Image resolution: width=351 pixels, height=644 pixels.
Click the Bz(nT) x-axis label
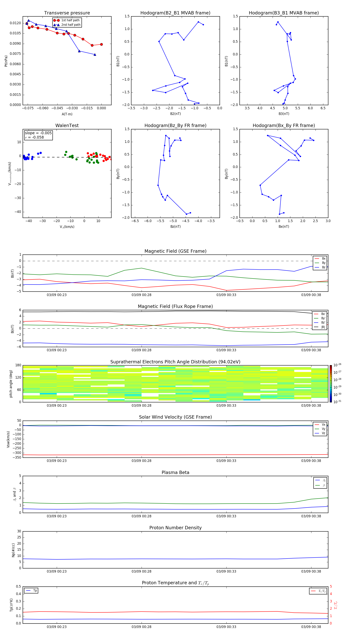(x=175, y=227)
